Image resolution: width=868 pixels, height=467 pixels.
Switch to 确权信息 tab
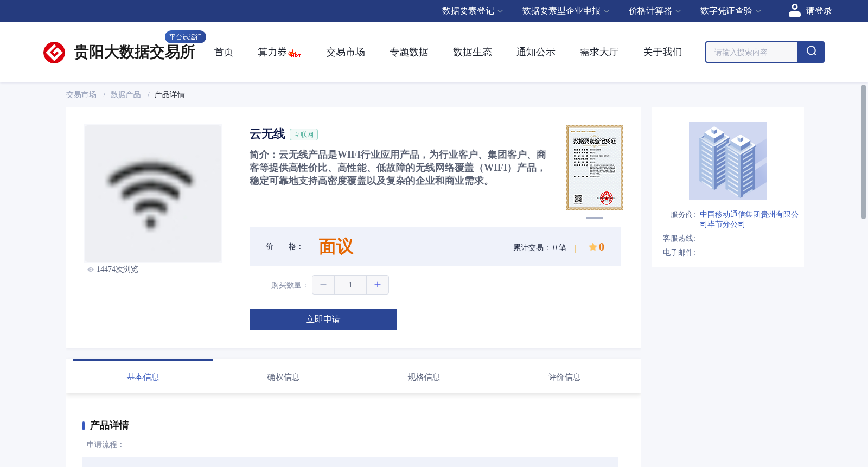[x=283, y=377]
